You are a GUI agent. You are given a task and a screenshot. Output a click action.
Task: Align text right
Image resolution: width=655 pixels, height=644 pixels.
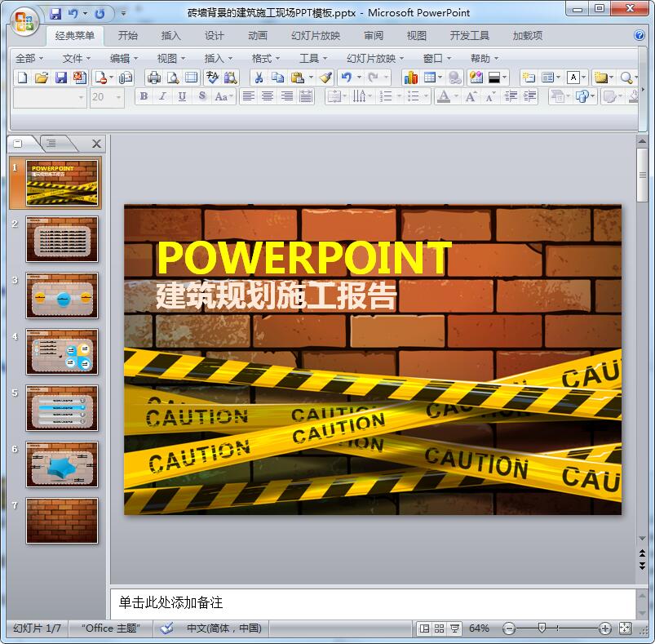[x=286, y=97]
